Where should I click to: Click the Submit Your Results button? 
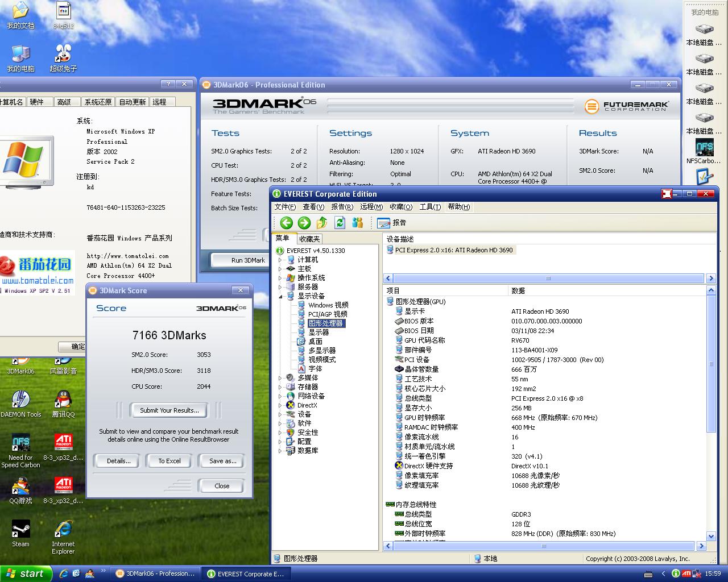click(169, 410)
